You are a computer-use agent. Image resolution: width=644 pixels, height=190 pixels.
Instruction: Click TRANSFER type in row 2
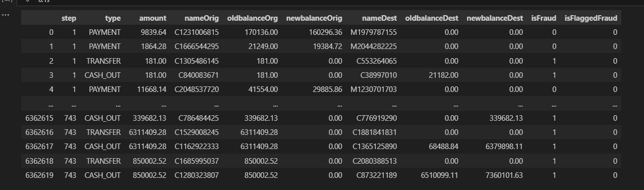[x=104, y=61]
